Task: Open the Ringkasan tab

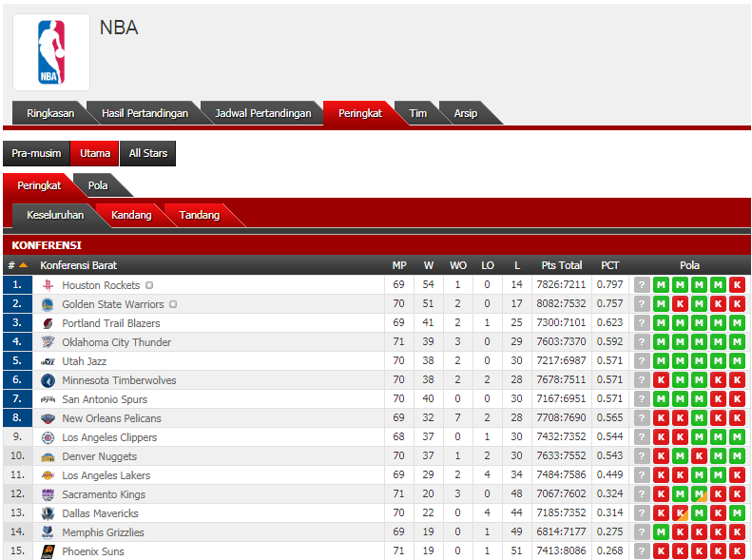Action: click(x=50, y=113)
